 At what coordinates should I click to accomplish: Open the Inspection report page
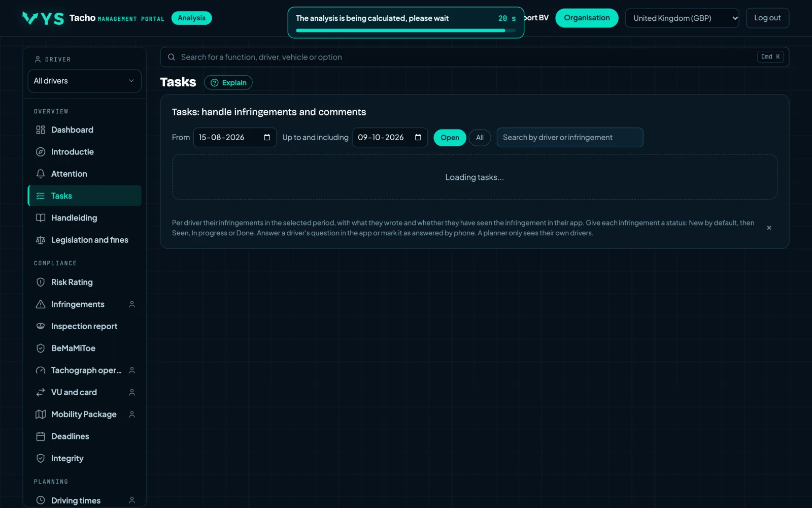pos(84,326)
